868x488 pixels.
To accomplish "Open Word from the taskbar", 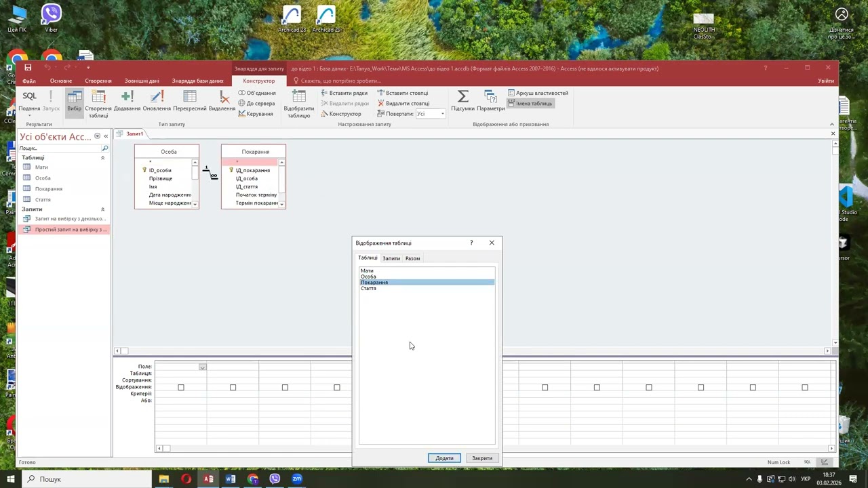I will 231,479.
